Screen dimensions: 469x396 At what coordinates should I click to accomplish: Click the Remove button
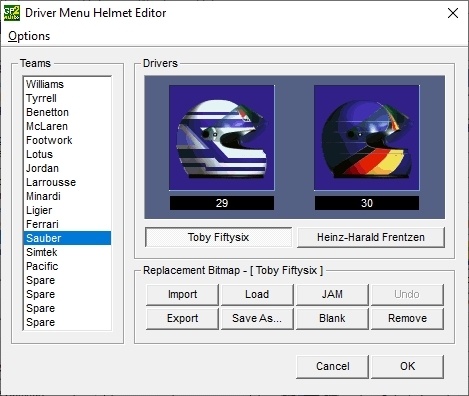pos(407,319)
